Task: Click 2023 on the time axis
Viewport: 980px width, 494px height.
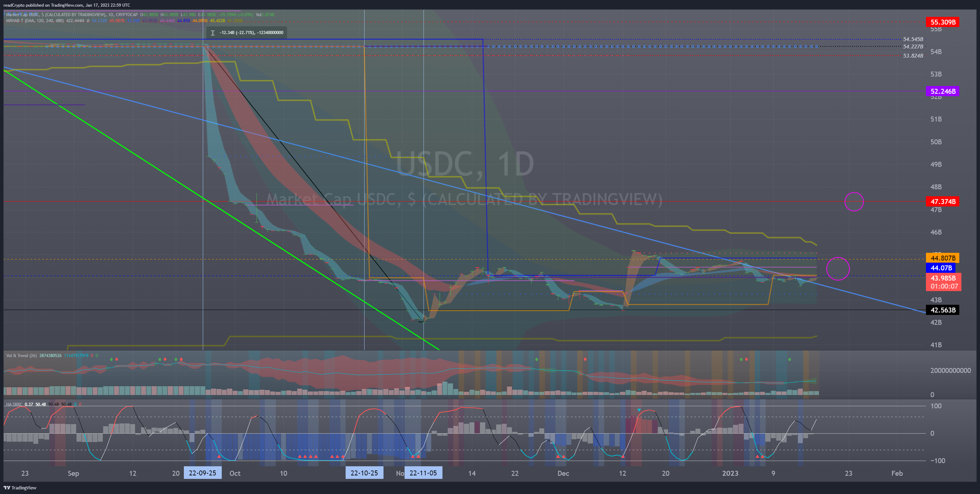Action: coord(730,473)
